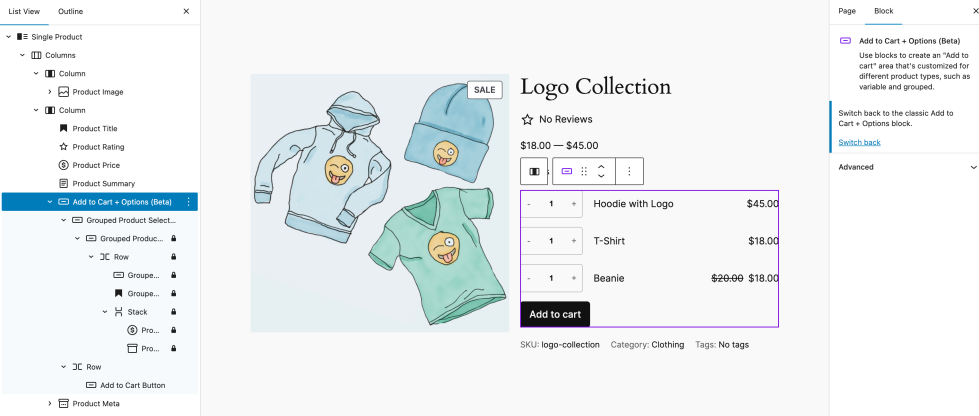Image resolution: width=979 pixels, height=416 pixels.
Task: Close the List View panel
Action: click(186, 11)
